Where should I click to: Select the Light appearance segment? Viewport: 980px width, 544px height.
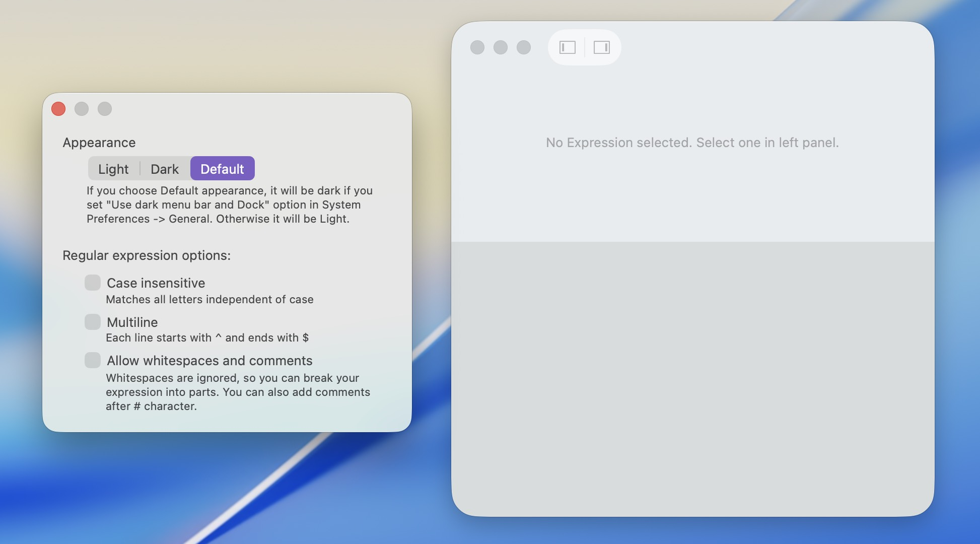pyautogui.click(x=113, y=169)
